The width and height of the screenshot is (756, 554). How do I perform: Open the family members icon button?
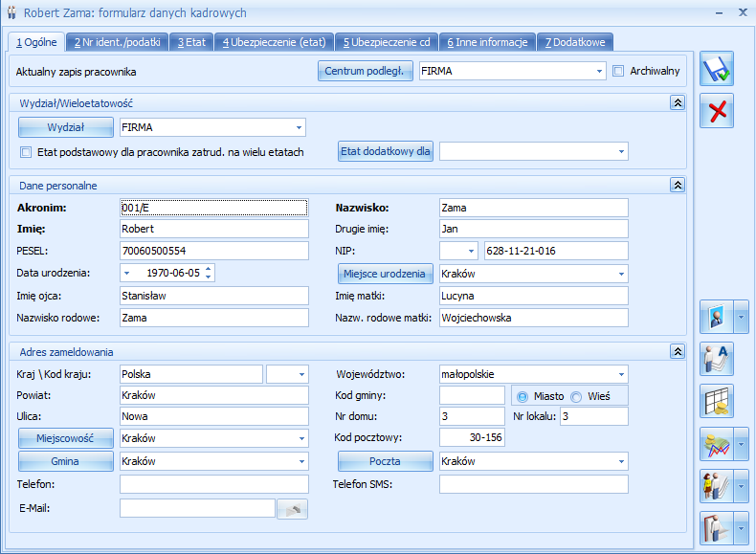point(717,486)
